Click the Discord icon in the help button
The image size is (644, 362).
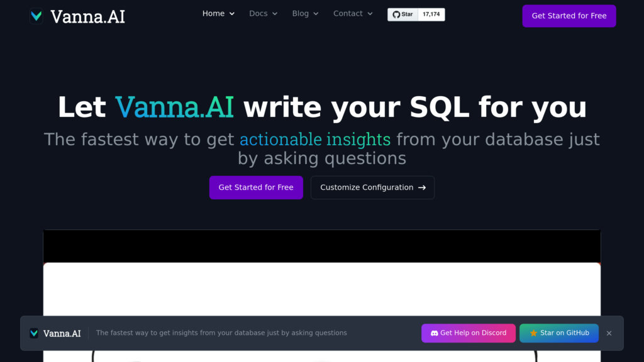(x=434, y=333)
